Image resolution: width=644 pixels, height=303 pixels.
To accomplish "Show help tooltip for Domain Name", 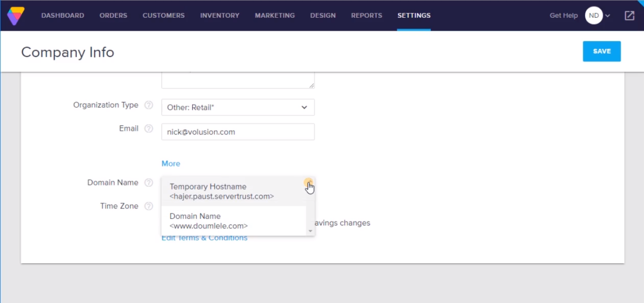I will [149, 183].
